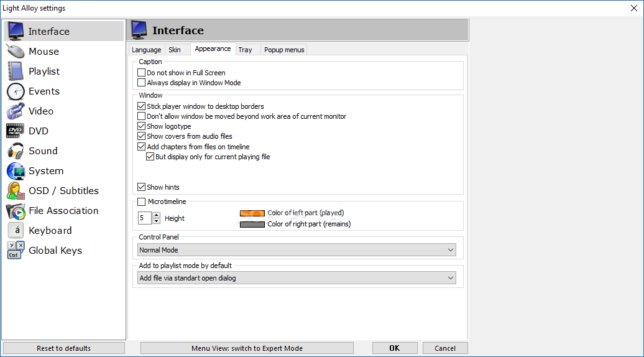Image resolution: width=644 pixels, height=357 pixels.
Task: Enable Always display in Window Mode
Action: tap(141, 83)
